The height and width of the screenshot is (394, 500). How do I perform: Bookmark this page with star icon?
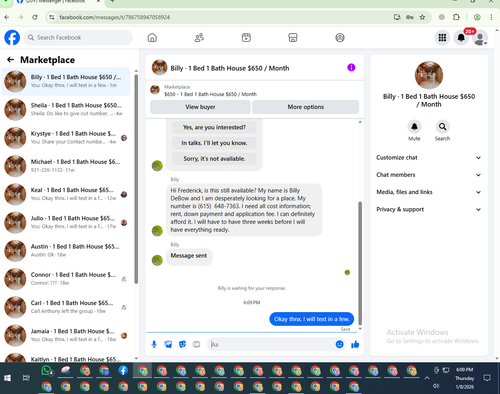(422, 17)
